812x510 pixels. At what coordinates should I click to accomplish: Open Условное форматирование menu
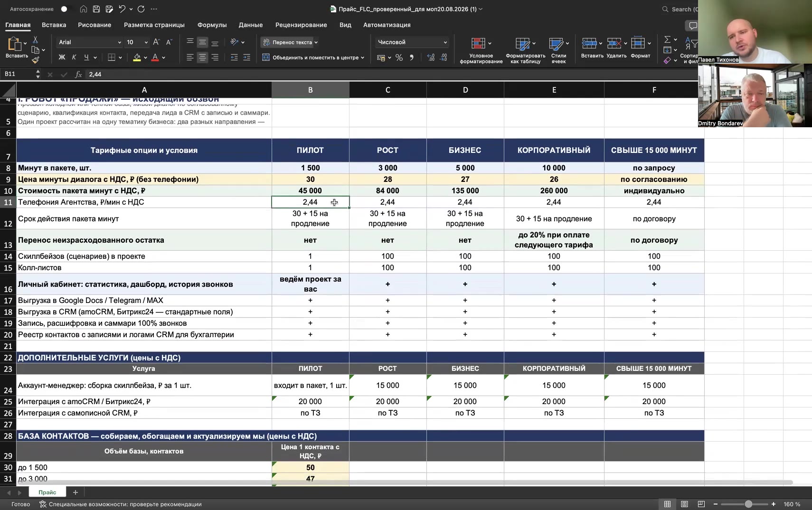click(x=481, y=50)
